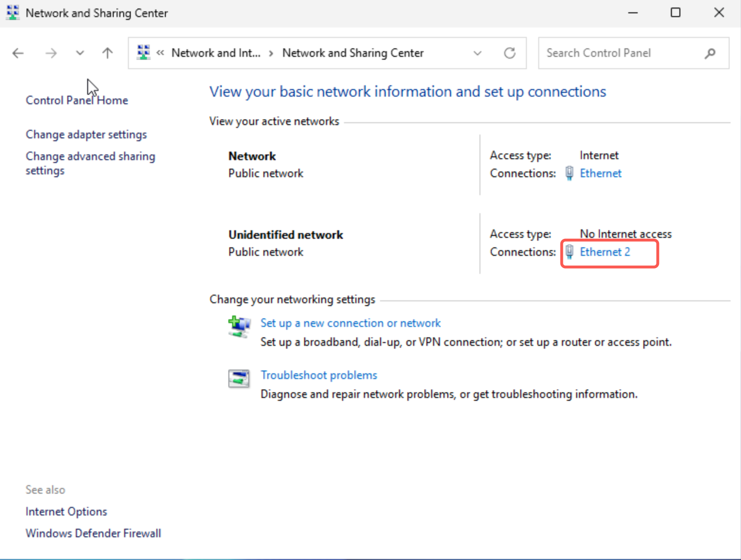
Task: Click the Ethernet 2 adapter plug icon
Action: click(569, 252)
